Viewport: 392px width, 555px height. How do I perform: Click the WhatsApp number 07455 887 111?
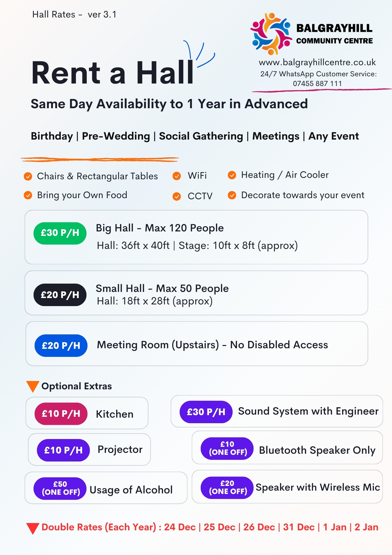(317, 84)
